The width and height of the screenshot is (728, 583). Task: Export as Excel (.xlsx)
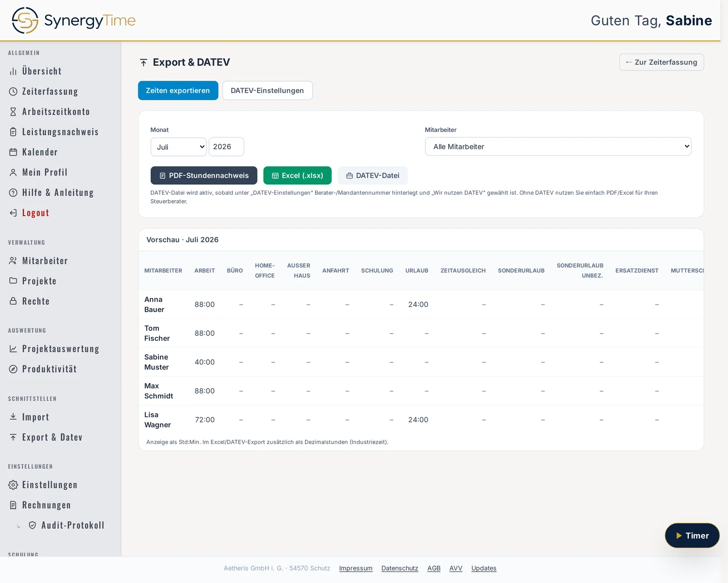(298, 176)
